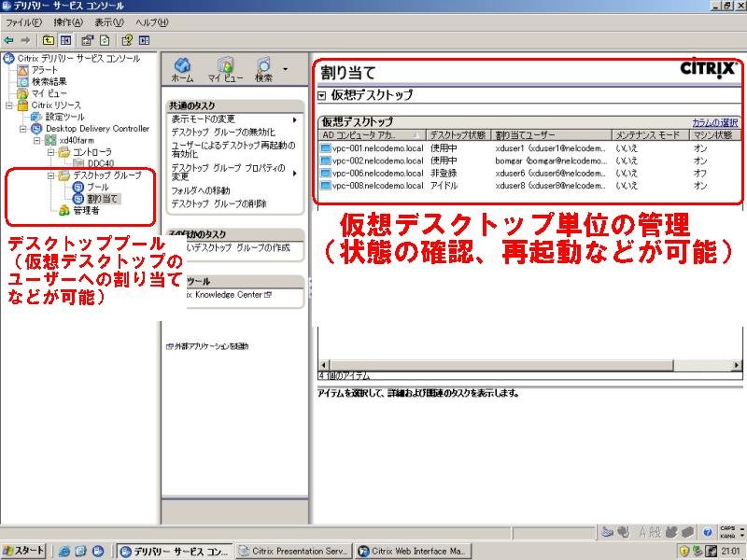
Task: Collapse the デスクトップ グループ folder
Action: pyautogui.click(x=50, y=175)
